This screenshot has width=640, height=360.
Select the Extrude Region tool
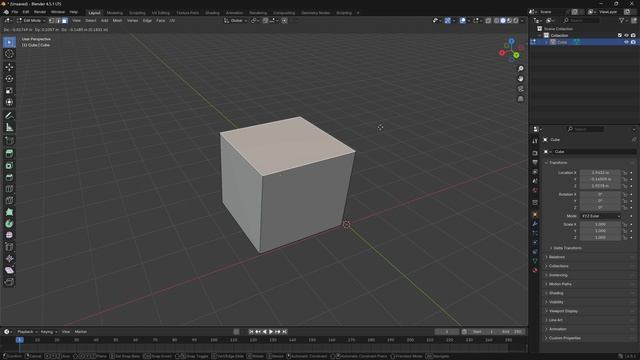coord(9,154)
